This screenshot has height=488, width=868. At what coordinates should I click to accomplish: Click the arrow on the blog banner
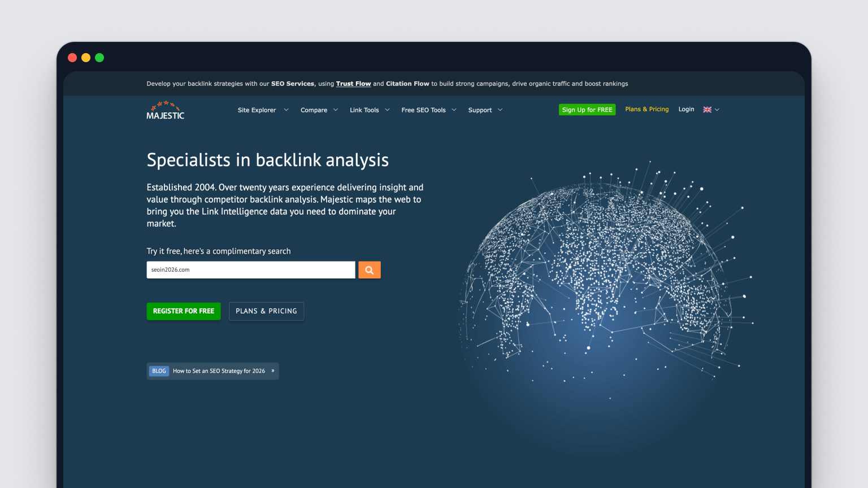point(272,371)
